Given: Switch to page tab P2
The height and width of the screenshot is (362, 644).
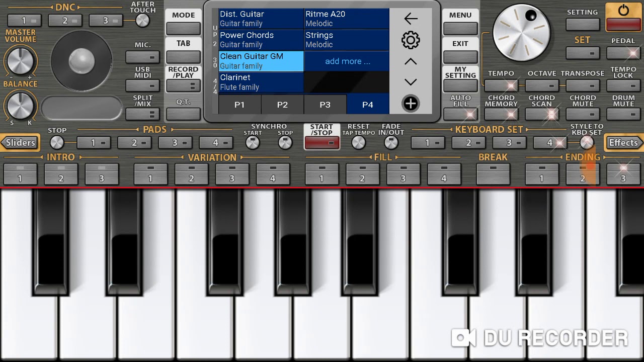Looking at the screenshot, I should tap(282, 105).
